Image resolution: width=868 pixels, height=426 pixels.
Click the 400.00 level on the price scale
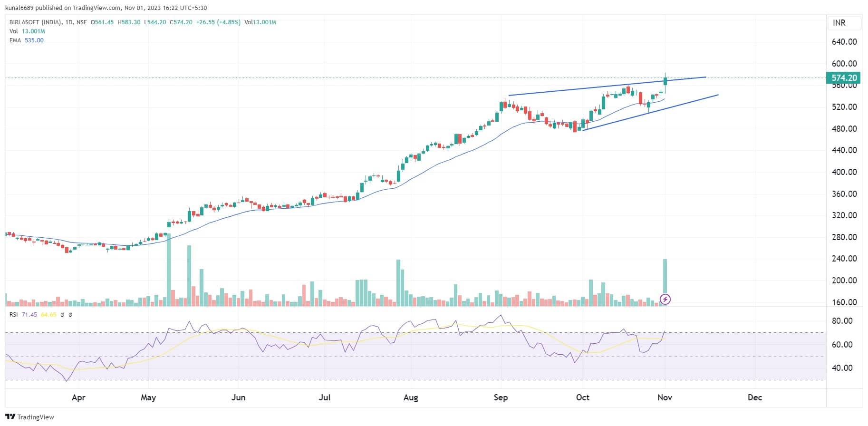pos(844,172)
